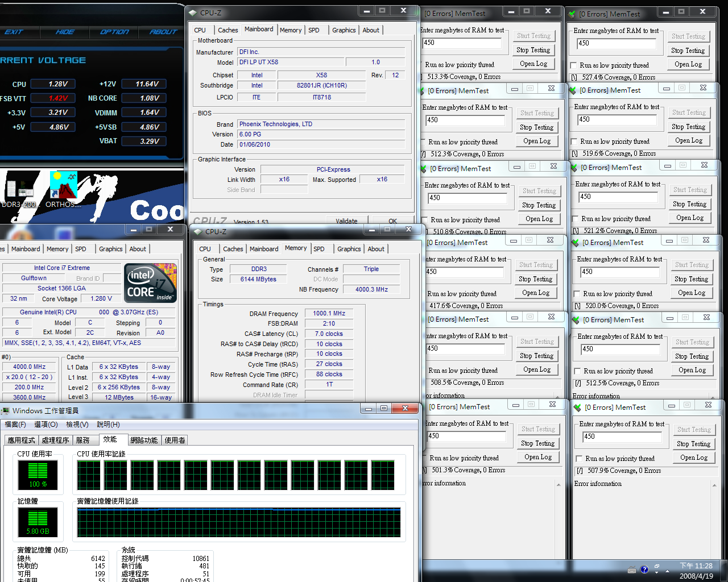Click title icon of MemTest with 512.5% coverage
Image resolution: width=728 pixels, height=582 pixels.
coord(576,319)
